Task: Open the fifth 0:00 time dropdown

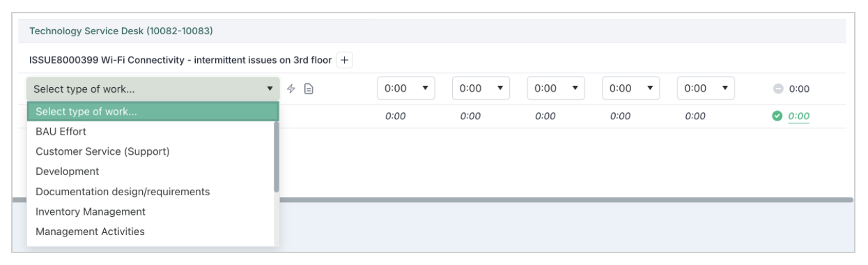Action: (706, 89)
